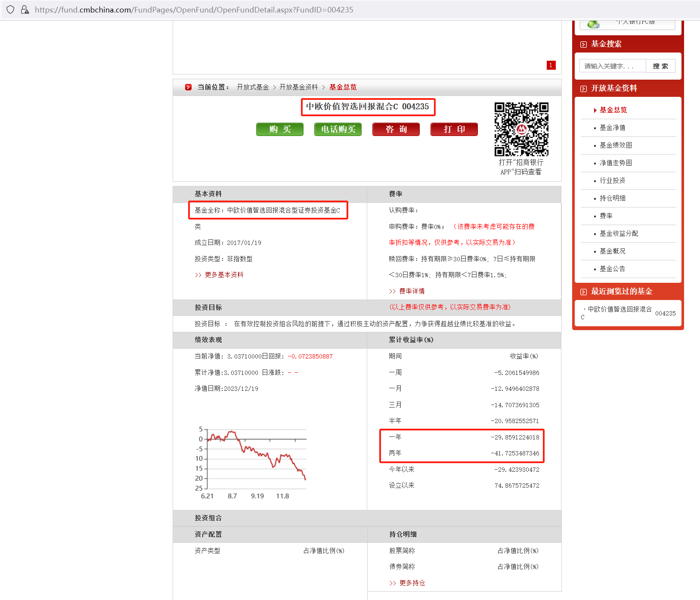700x600 pixels.
Task: Click the 一月 return value -12.9496402878
Action: point(515,389)
